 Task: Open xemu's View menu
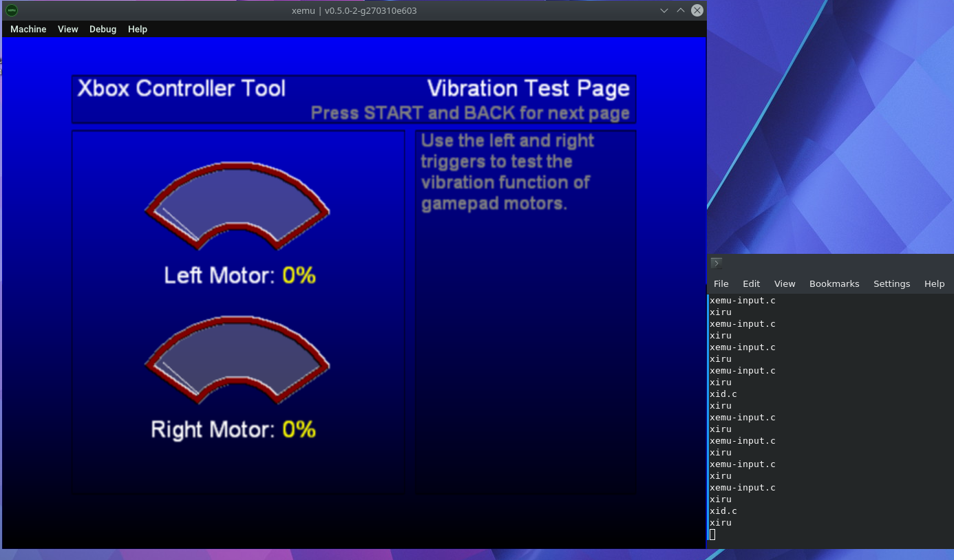click(x=67, y=29)
